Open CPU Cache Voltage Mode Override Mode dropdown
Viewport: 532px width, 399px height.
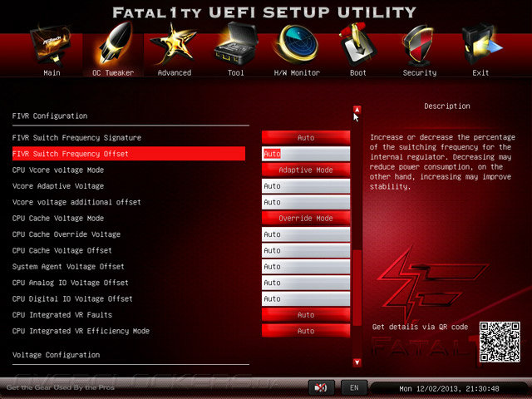coord(306,218)
